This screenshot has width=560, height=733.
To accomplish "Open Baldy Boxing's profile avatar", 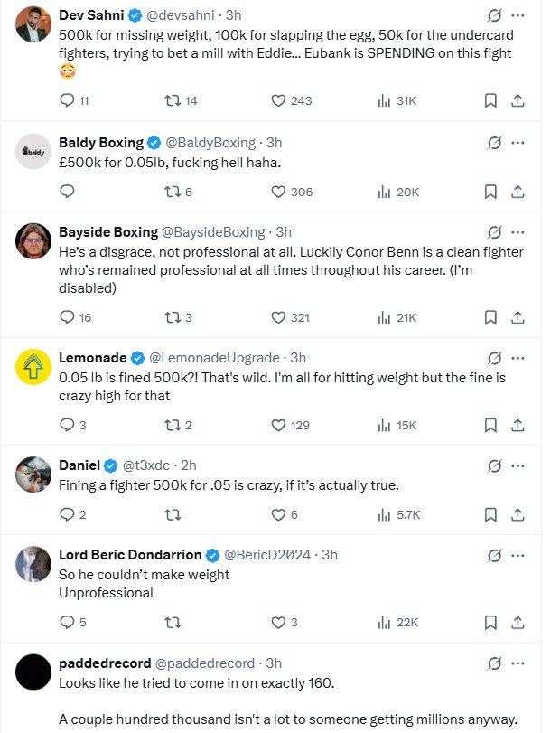I will click(33, 153).
